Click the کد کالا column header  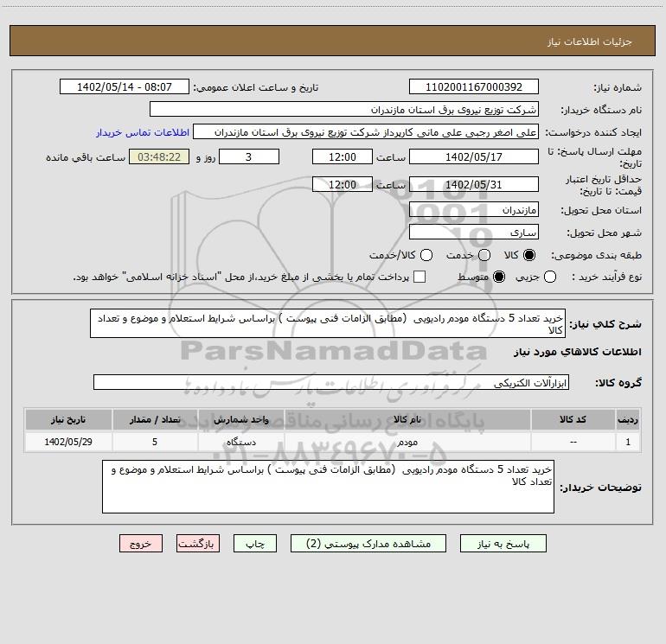(573, 419)
